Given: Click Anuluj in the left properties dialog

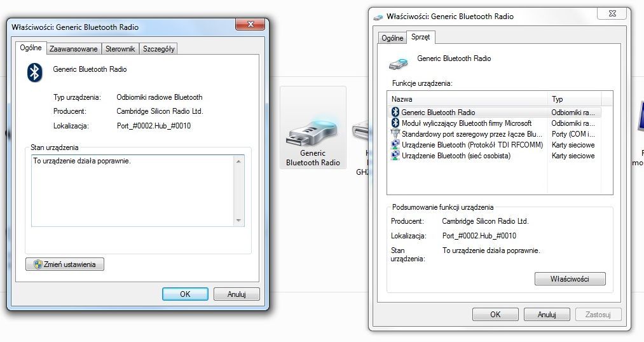Looking at the screenshot, I should 236,294.
